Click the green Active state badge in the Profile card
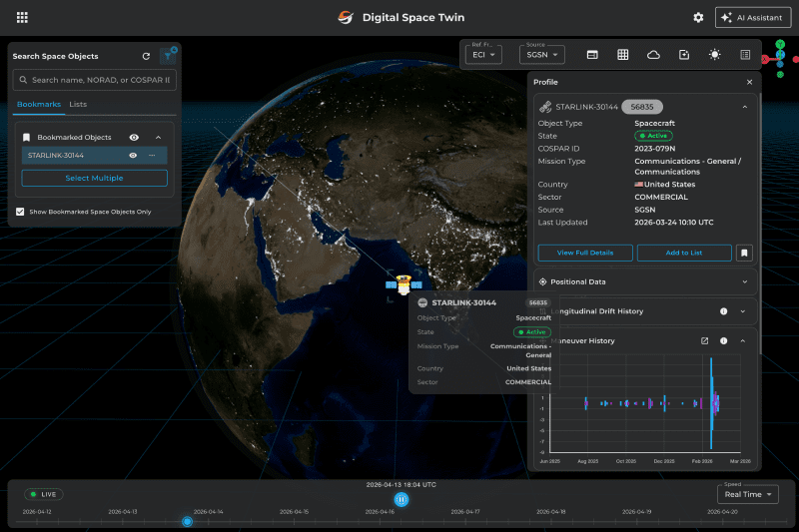The image size is (799, 532). coord(653,136)
